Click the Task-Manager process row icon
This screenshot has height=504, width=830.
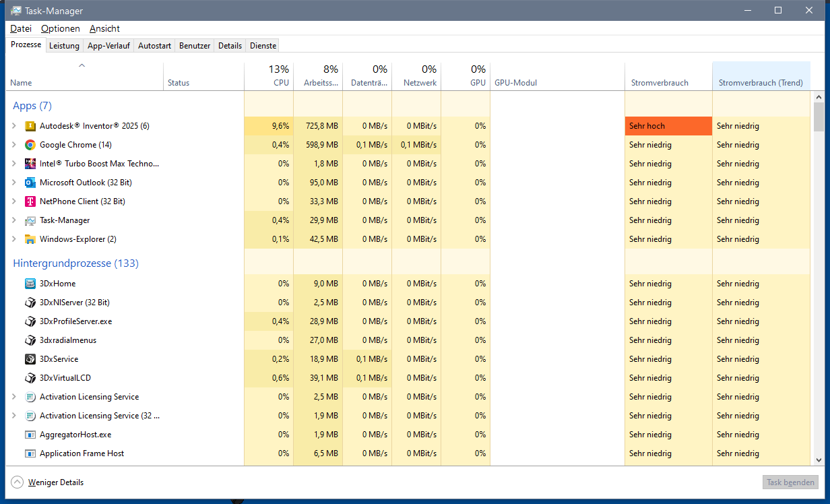click(x=30, y=220)
